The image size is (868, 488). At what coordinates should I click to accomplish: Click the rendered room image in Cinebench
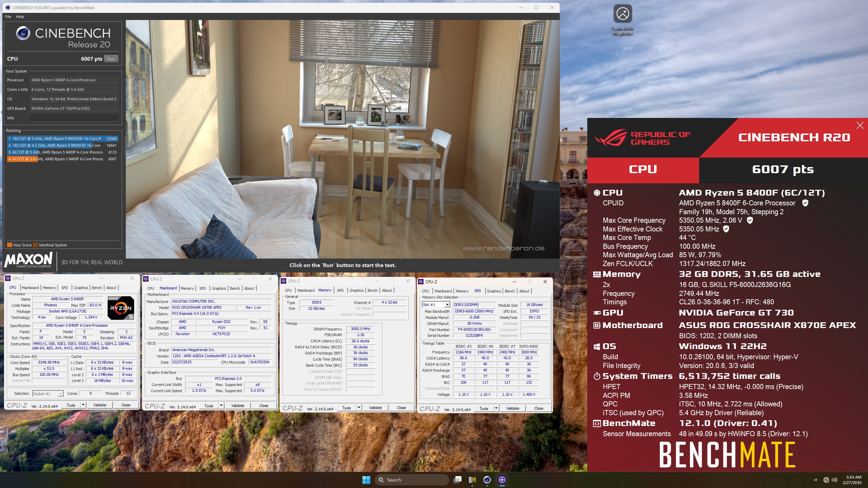coord(342,139)
